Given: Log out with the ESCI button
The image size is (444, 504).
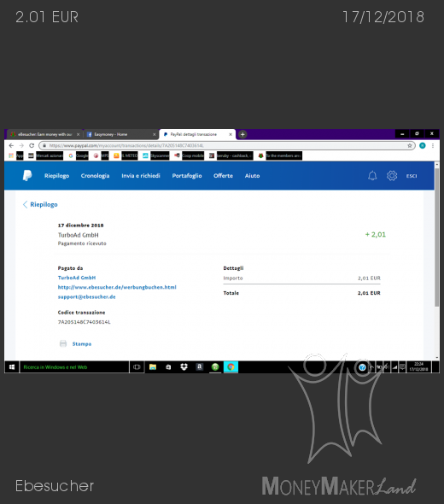Looking at the screenshot, I should coord(412,176).
